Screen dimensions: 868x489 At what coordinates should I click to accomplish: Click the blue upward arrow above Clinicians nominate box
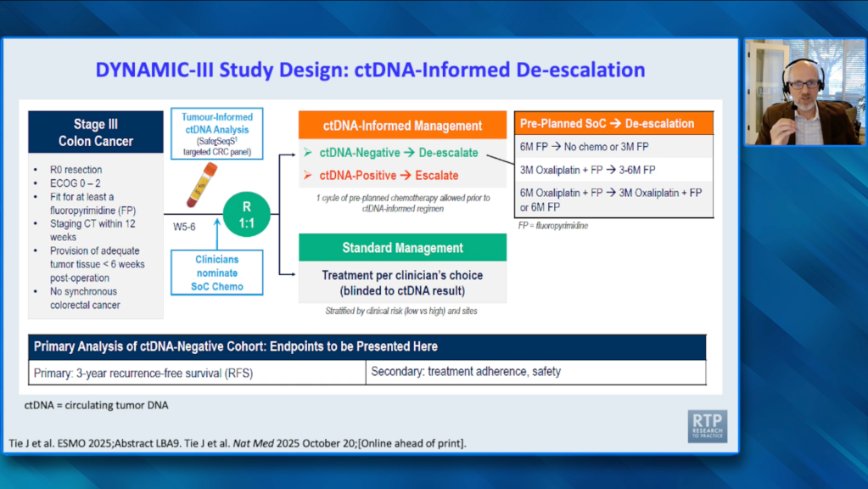[x=217, y=233]
